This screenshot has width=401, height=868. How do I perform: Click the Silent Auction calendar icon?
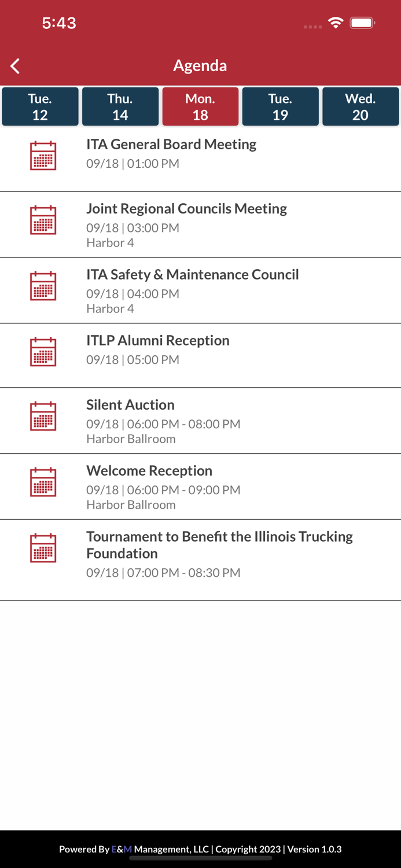(x=42, y=416)
